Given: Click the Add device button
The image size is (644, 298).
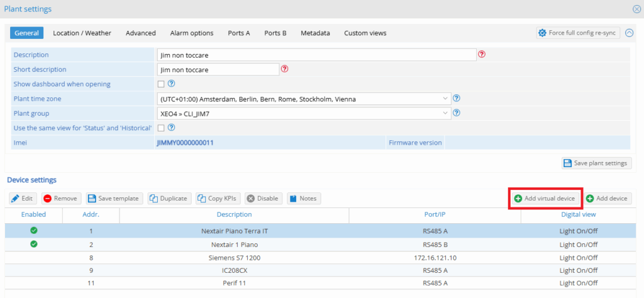Looking at the screenshot, I should click(x=607, y=198).
